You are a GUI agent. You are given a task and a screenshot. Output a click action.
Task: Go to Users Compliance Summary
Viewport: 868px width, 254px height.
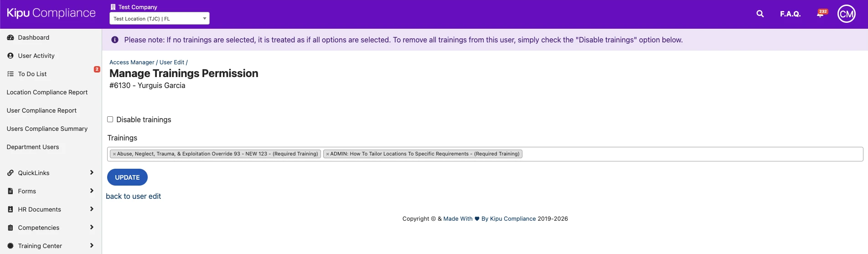coord(47,129)
